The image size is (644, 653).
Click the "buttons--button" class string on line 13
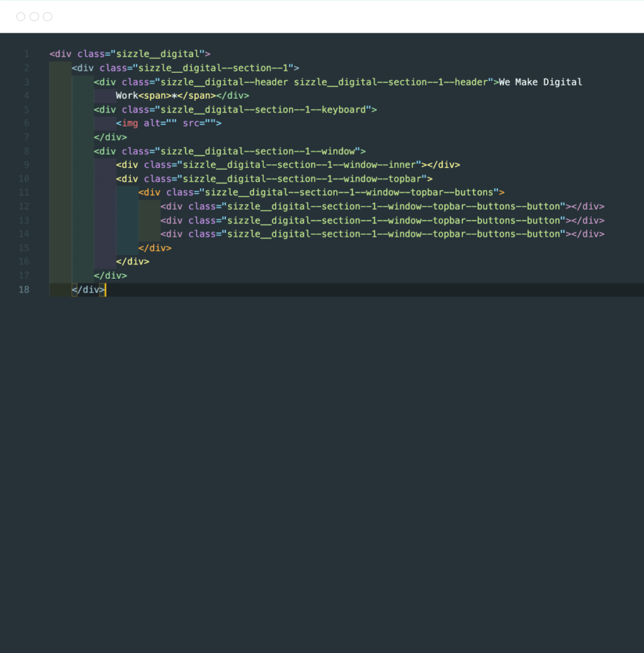(x=393, y=220)
